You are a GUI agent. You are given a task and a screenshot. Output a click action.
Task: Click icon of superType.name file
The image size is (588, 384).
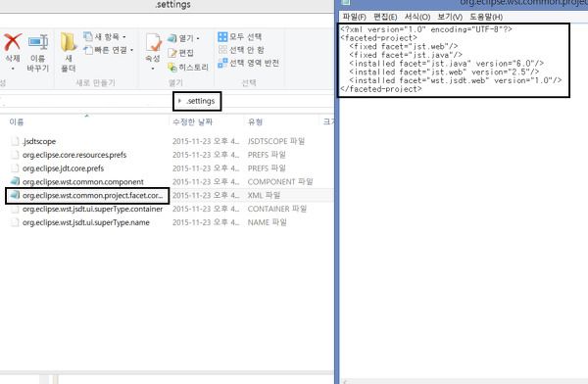(15, 222)
